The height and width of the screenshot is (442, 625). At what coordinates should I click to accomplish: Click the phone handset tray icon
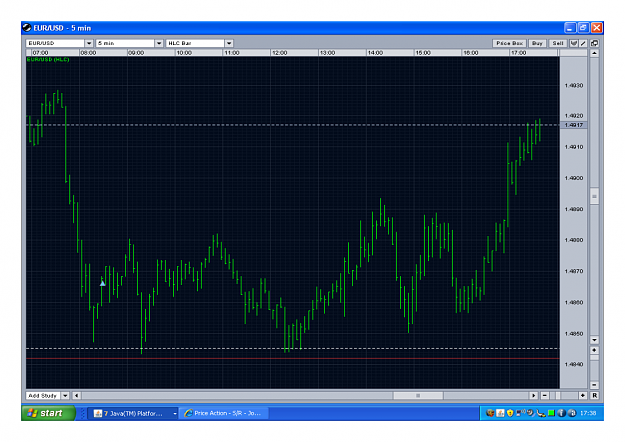coord(541,413)
